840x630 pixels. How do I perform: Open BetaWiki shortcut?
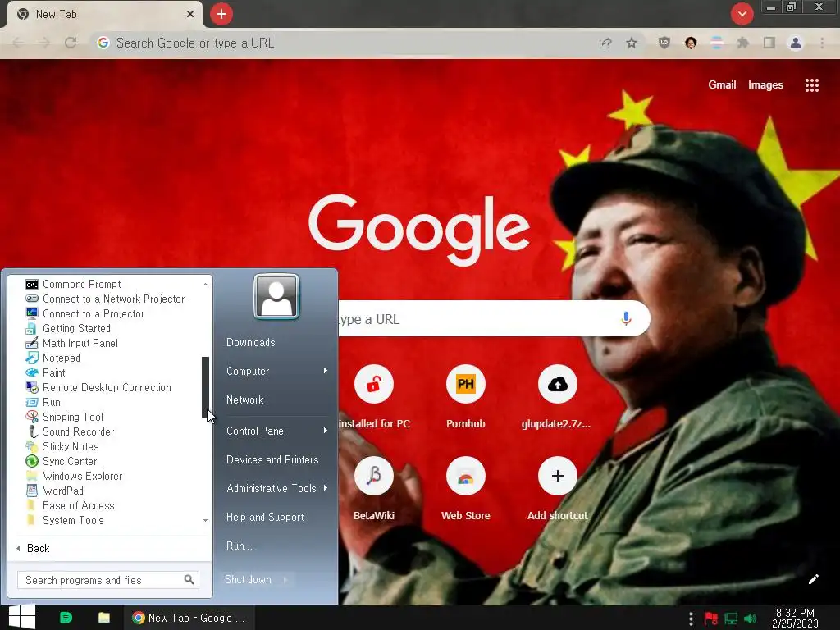click(x=373, y=489)
